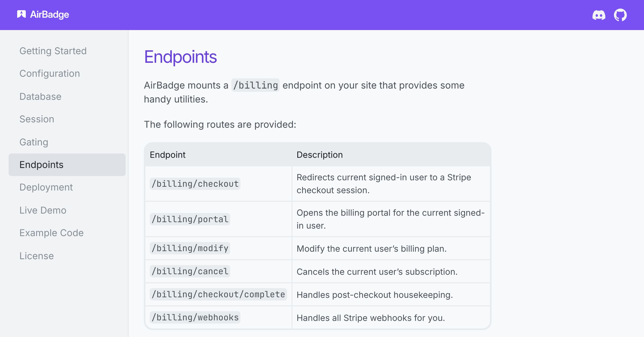Select Getting Started in the sidebar
The width and height of the screenshot is (644, 337).
pos(53,51)
